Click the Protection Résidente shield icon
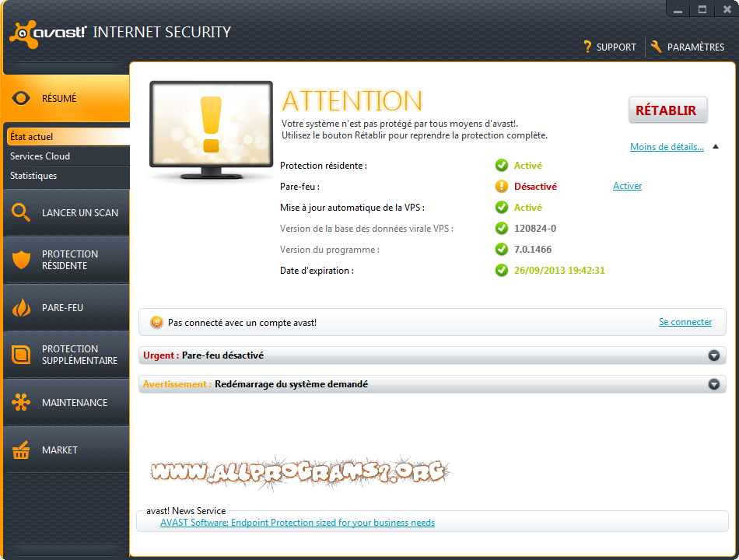This screenshot has height=560, width=739. point(21,260)
